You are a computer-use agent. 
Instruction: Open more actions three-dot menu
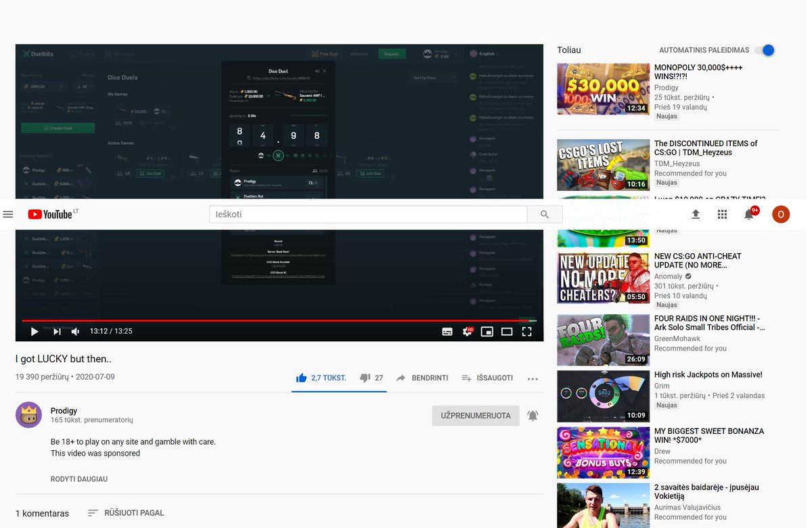pos(533,379)
